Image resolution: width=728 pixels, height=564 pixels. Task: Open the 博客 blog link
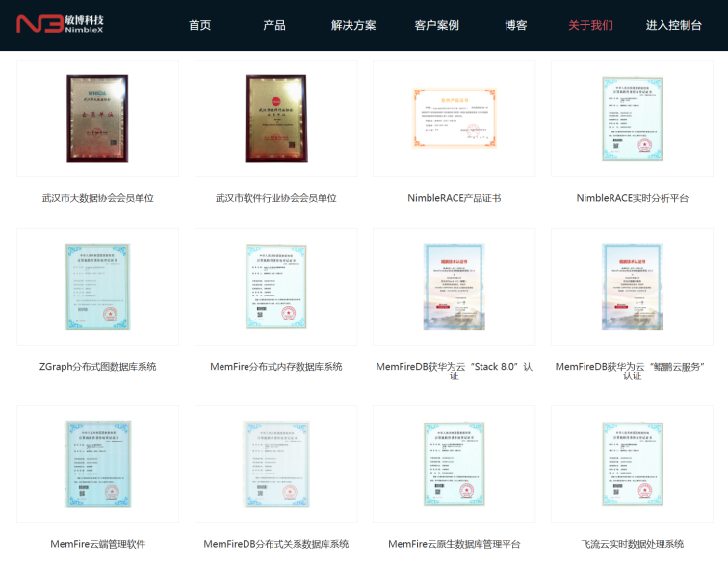tap(516, 25)
